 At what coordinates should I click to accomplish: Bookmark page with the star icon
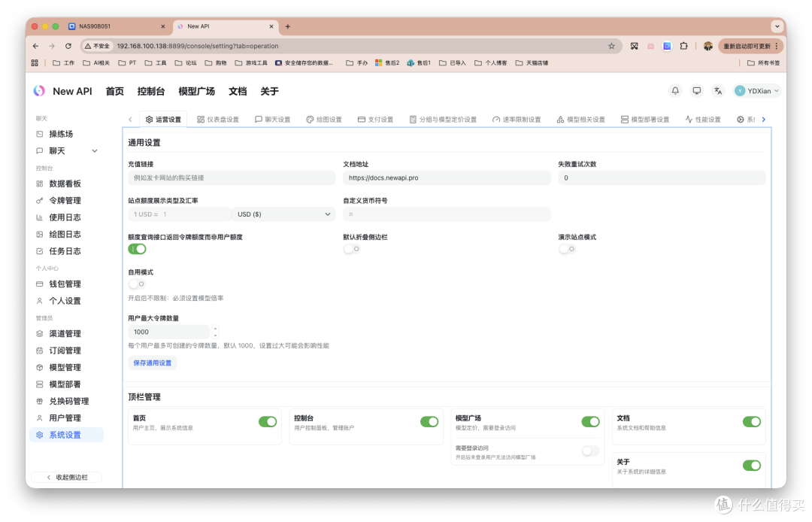611,46
